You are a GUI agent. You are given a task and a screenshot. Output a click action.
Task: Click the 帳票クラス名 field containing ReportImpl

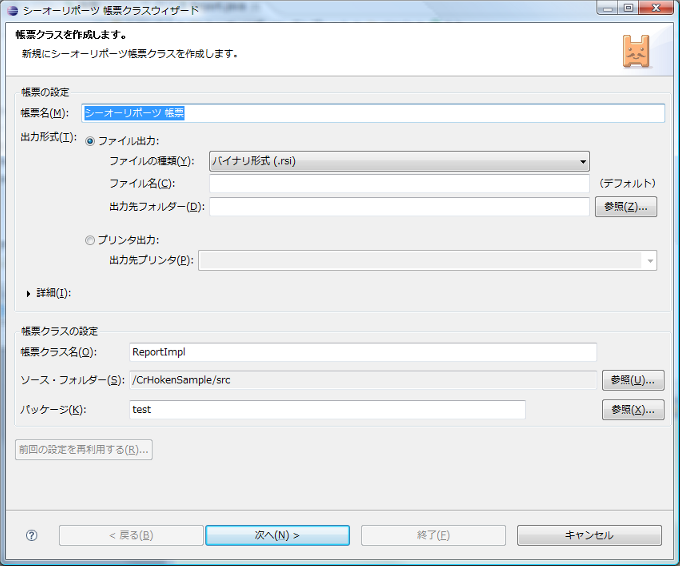pyautogui.click(x=363, y=352)
